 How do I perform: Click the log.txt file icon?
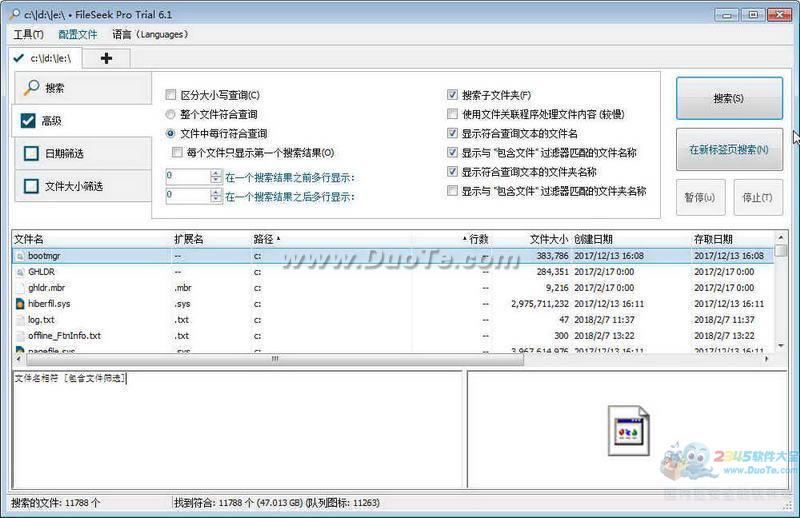coord(20,320)
